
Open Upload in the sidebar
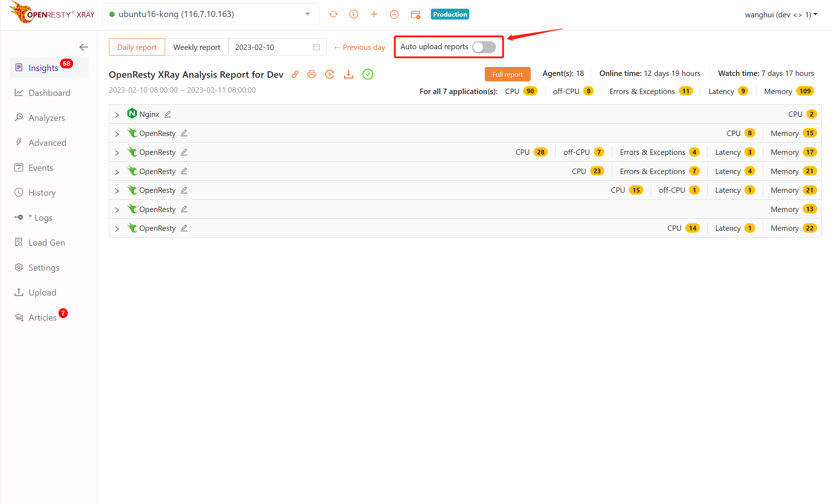49,292
